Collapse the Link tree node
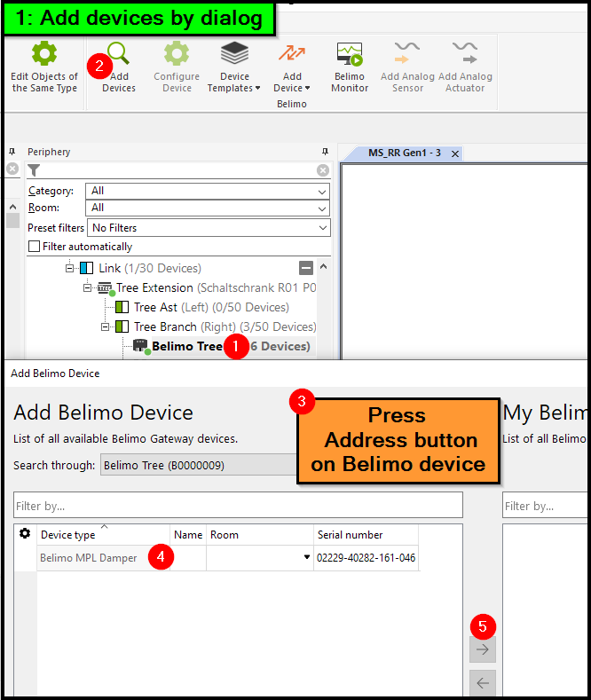Image resolution: width=591 pixels, height=700 pixels. [69, 268]
